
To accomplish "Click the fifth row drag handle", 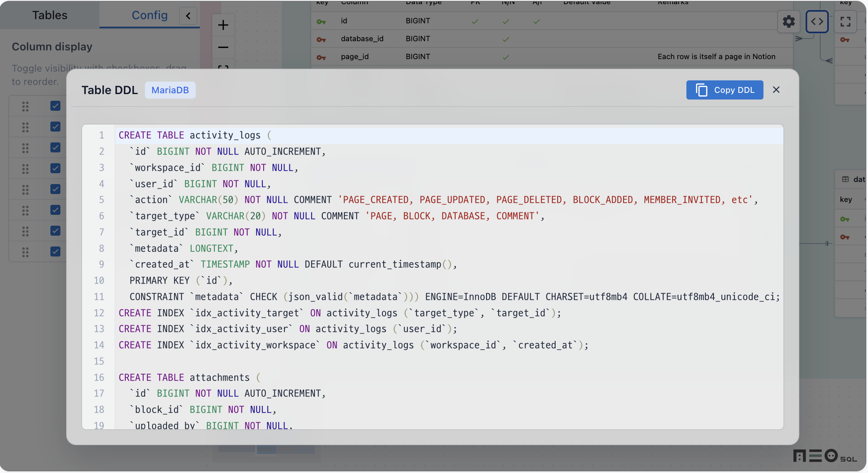I will tap(25, 189).
